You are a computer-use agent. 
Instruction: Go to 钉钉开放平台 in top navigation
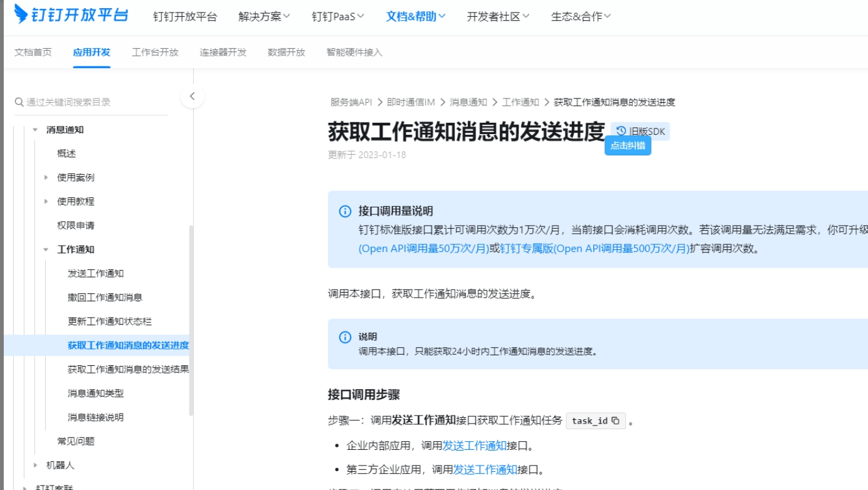[185, 17]
